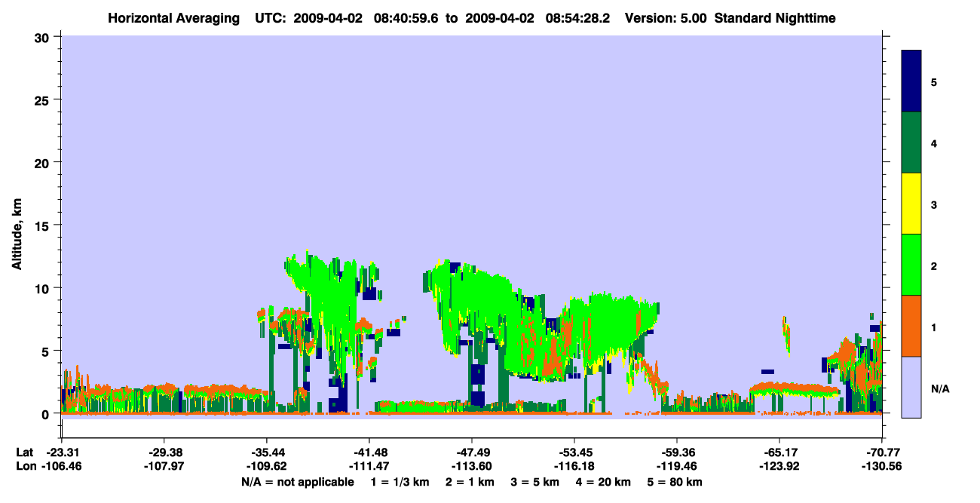Screen dimensions: 980x503
Task: Click the dark blue colorbar segment labeled 5
Action: click(911, 81)
